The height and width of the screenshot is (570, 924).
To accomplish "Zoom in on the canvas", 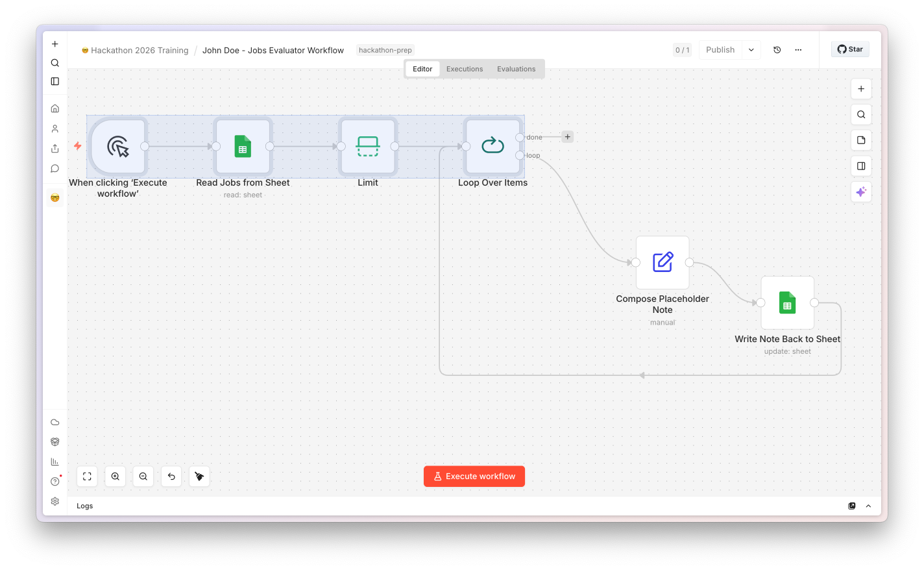I will (x=115, y=477).
